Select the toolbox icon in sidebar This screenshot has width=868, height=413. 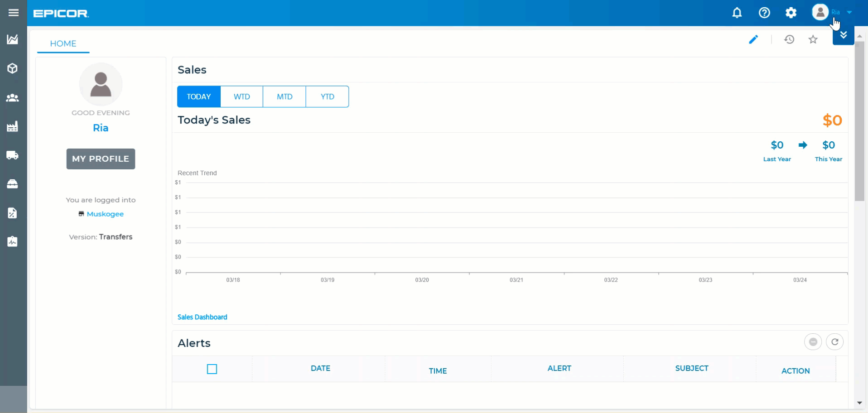[13, 184]
